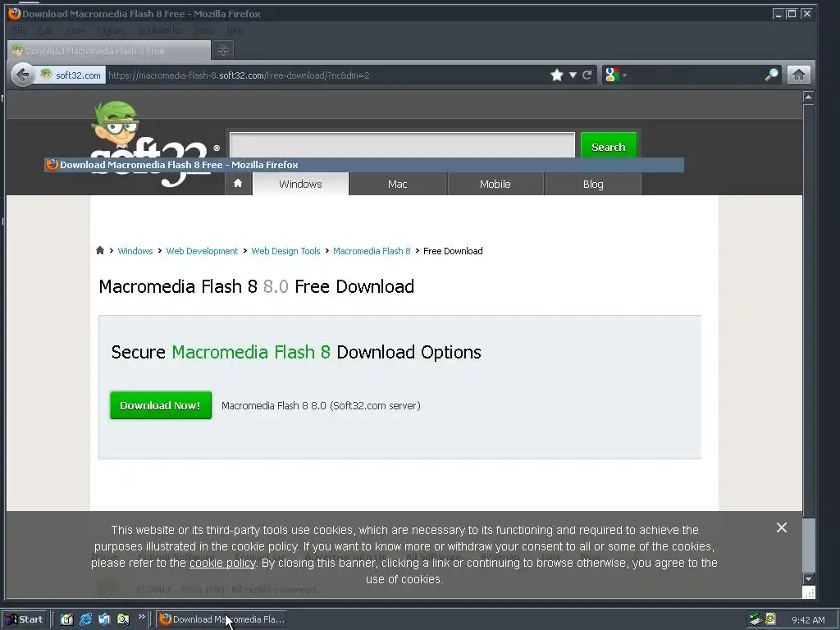Click into the Soft32 site search field
Image resolution: width=840 pixels, height=630 pixels.
[402, 146]
